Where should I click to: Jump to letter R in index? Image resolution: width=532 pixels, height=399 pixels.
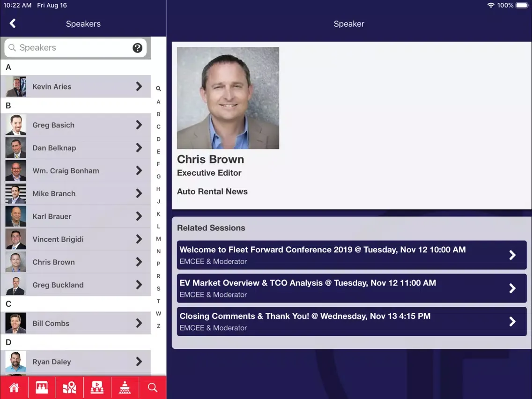coord(158,276)
